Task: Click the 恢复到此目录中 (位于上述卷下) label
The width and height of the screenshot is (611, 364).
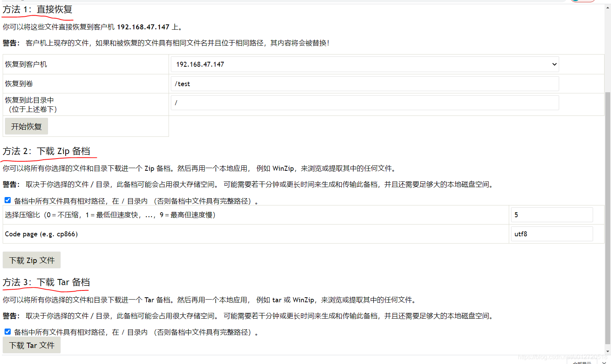Action: tap(31, 105)
